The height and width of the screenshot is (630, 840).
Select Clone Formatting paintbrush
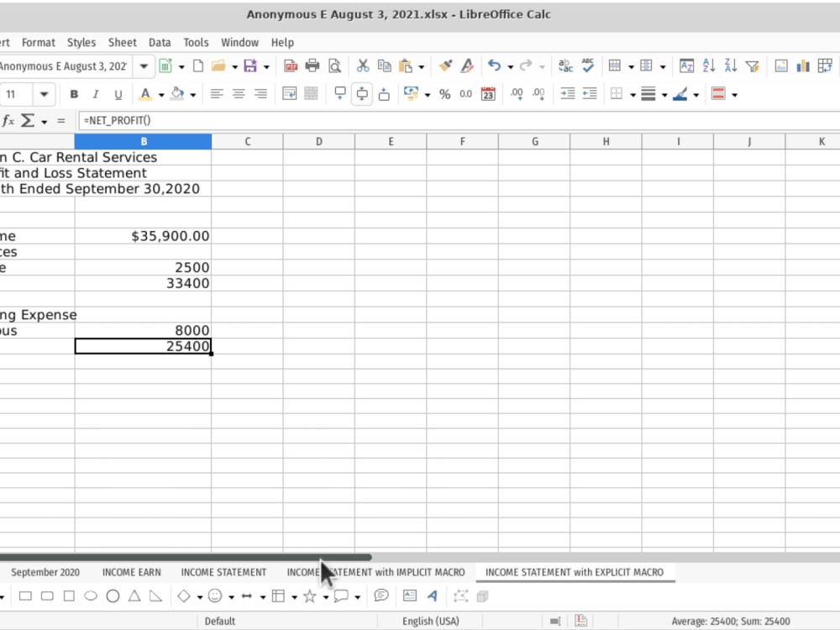tap(445, 66)
